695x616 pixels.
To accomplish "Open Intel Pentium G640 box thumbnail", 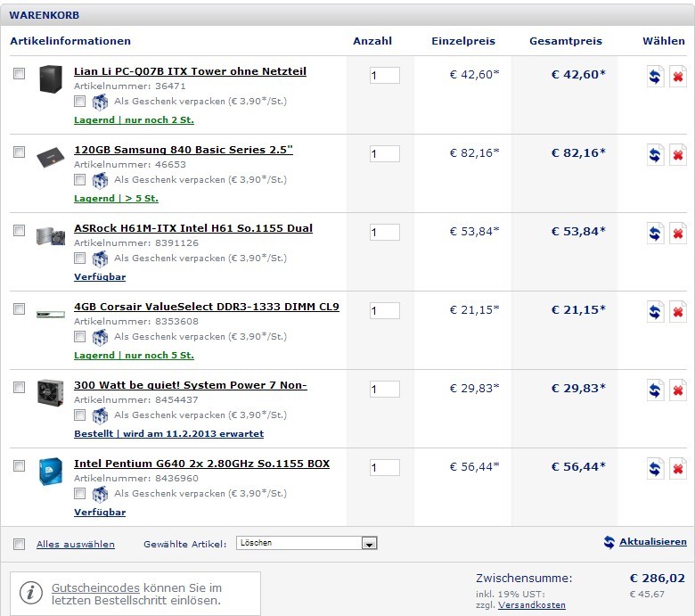I will [51, 471].
